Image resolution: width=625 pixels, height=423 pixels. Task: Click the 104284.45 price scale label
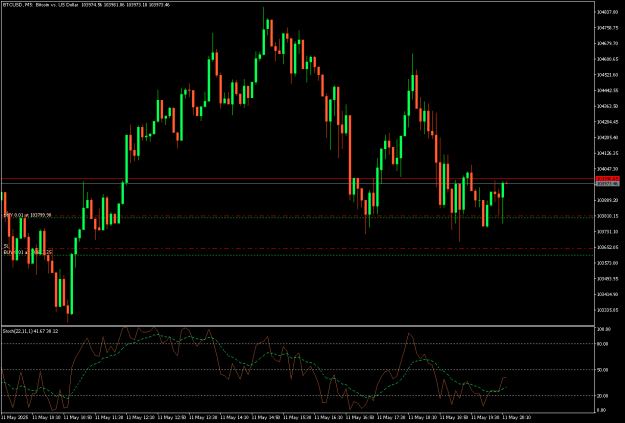[607, 122]
